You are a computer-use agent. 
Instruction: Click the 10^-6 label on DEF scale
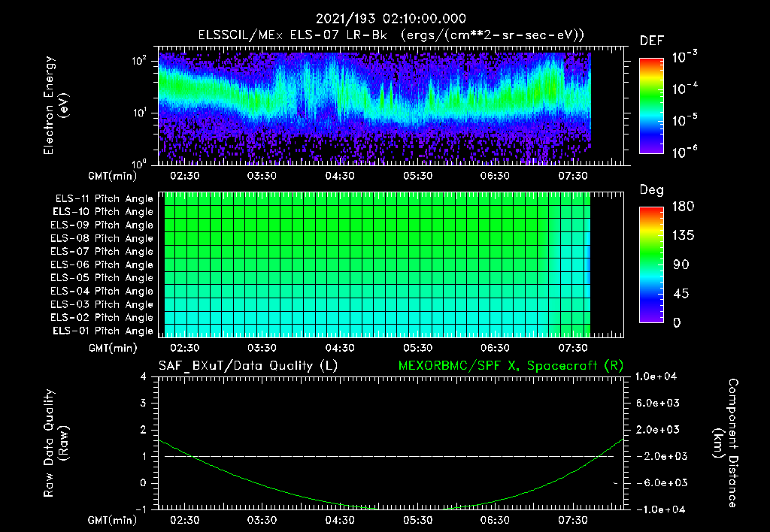click(x=684, y=152)
